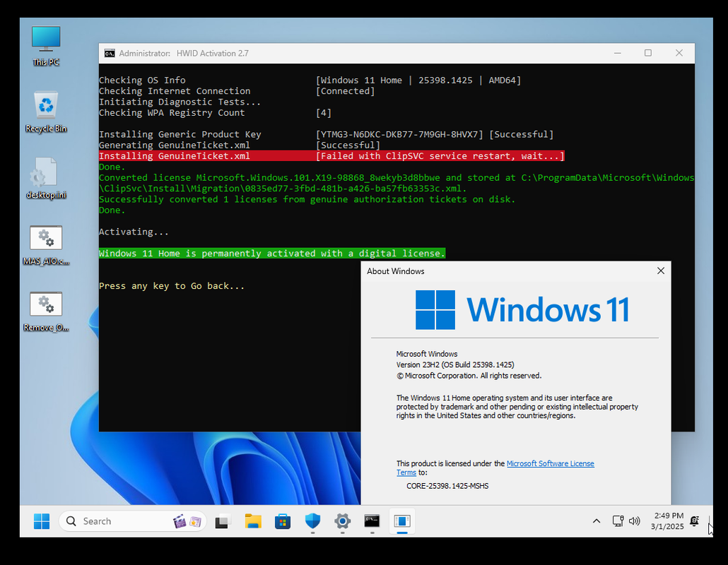Close the HWID Activation console window
Image resolution: width=728 pixels, height=565 pixels.
(x=679, y=54)
